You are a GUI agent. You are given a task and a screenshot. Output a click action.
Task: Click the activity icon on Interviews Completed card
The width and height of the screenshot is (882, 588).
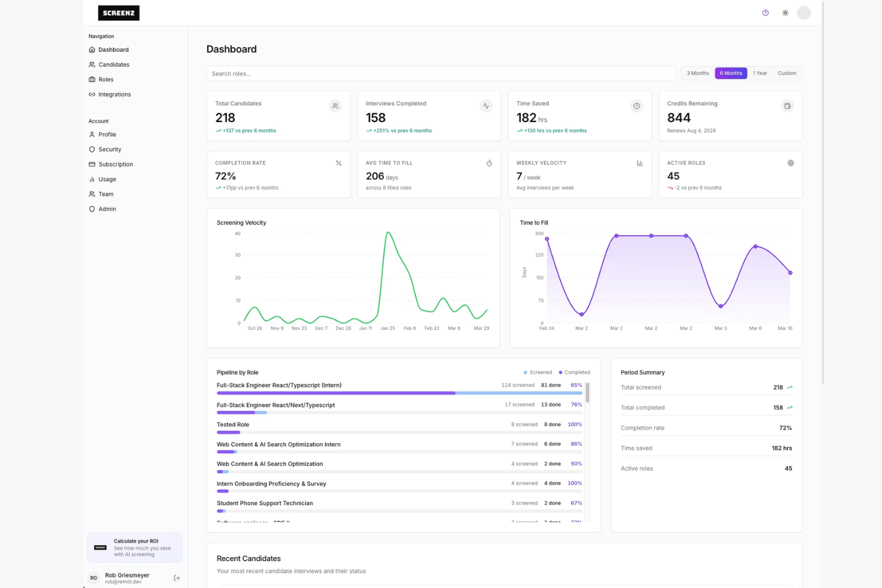pyautogui.click(x=486, y=106)
